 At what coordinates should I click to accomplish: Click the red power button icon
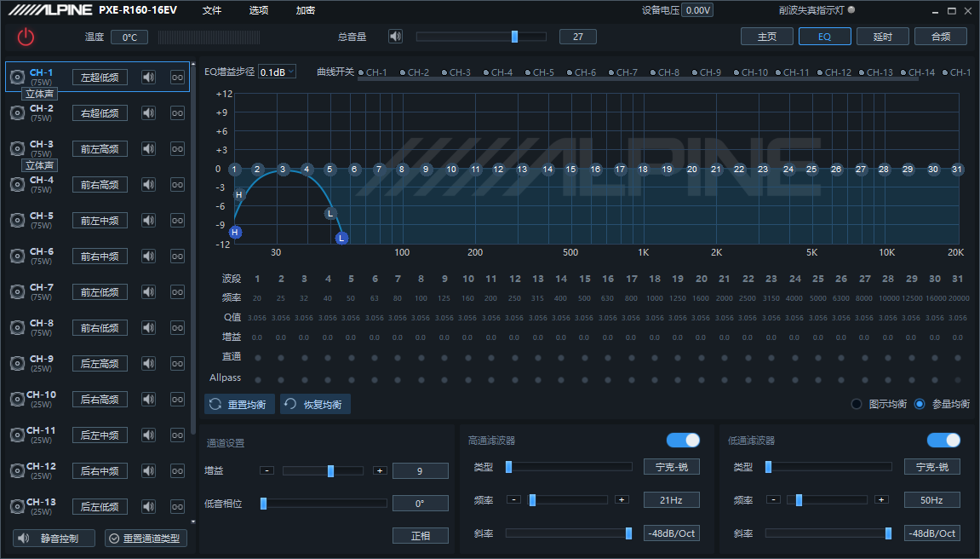(26, 37)
